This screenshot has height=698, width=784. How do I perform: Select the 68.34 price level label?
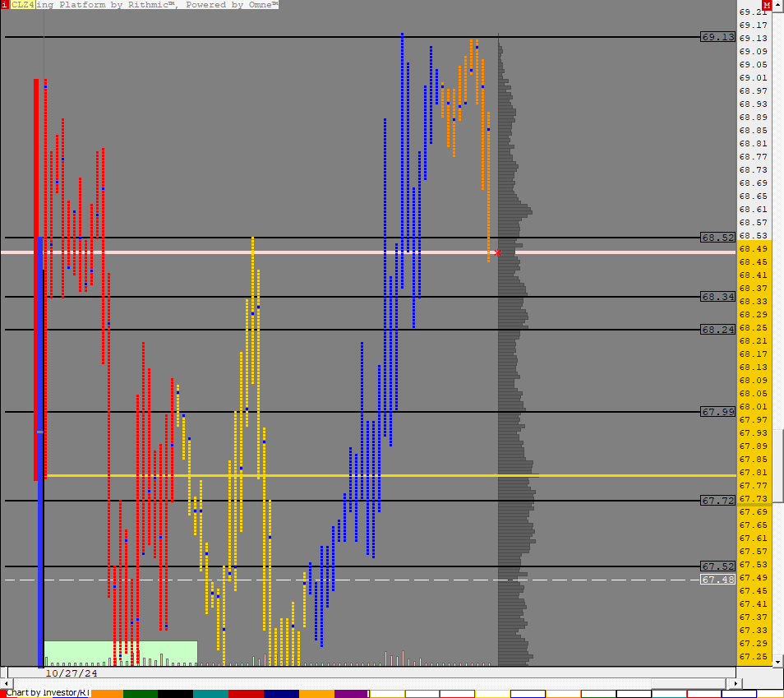coord(717,296)
